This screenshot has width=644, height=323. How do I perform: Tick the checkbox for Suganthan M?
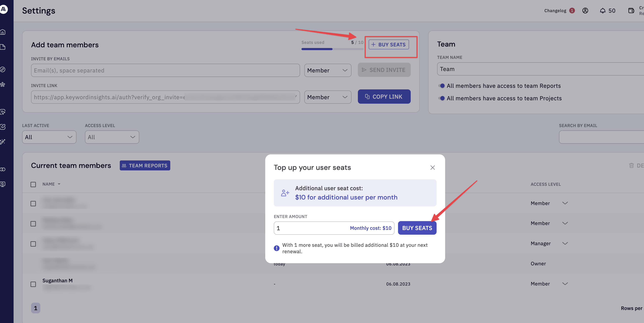(33, 284)
